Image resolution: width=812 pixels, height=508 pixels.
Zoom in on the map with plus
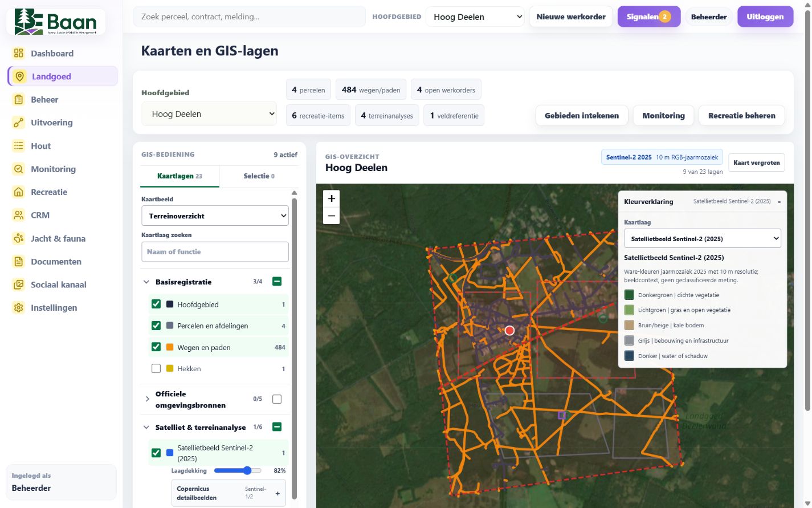pyautogui.click(x=331, y=198)
